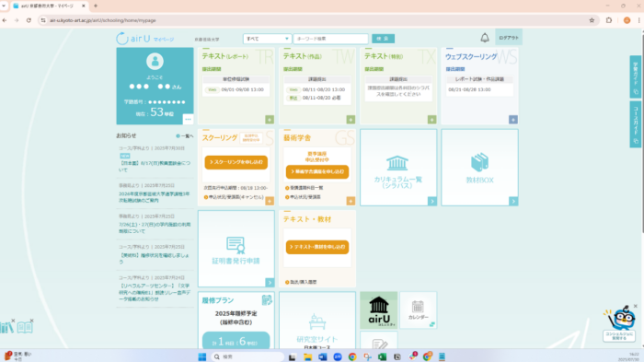Open the 学習ガイド side tab
This screenshot has width=644, height=362.
[x=636, y=77]
